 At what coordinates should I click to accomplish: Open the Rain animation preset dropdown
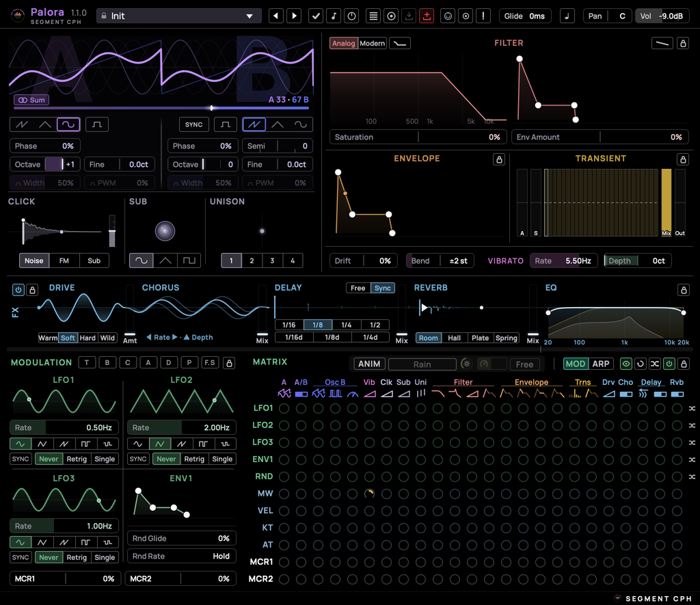(x=422, y=364)
